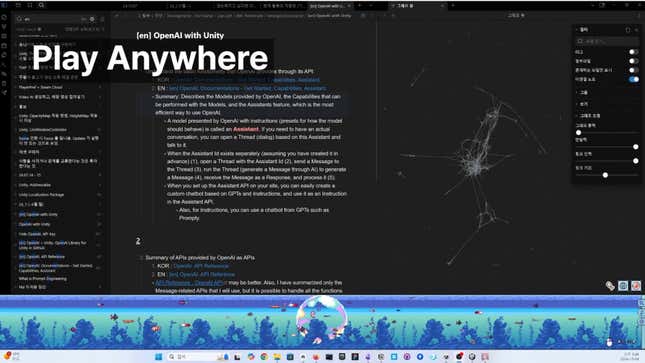Click the reset icon in the filter panel header
The image size is (645, 363).
click(628, 30)
